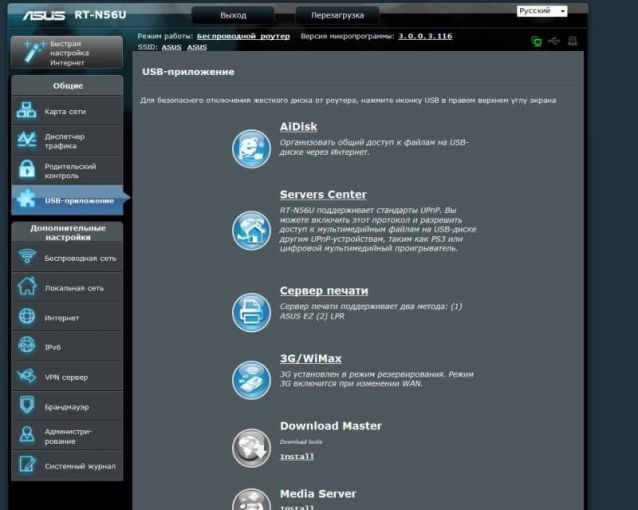
Task: Click the network status icon in header
Action: [536, 41]
